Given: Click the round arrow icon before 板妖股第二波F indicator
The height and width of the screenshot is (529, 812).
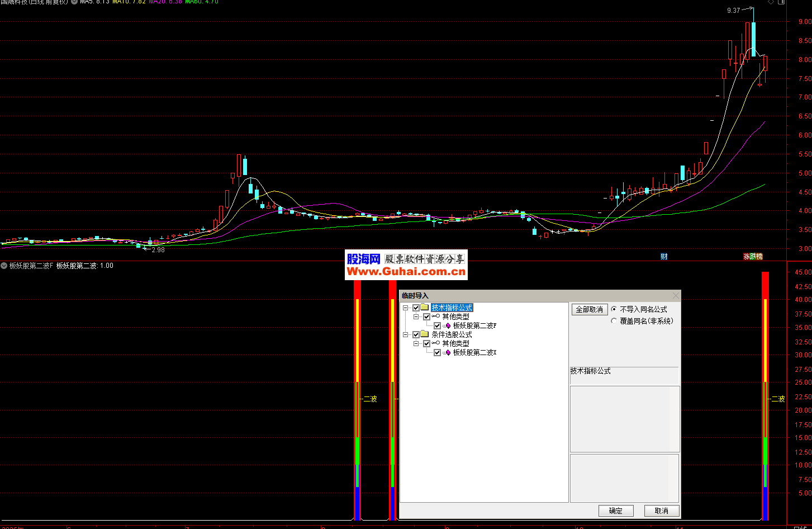Looking at the screenshot, I should click(4, 266).
